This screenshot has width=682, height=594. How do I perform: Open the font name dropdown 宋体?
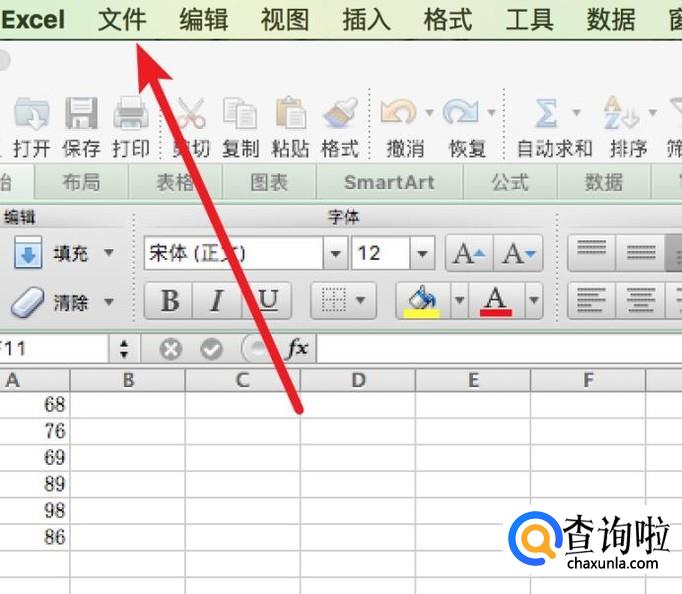(x=336, y=253)
